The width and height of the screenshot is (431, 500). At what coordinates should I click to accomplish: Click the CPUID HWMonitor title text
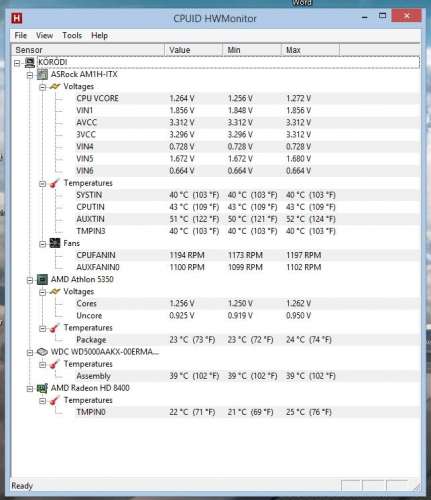coord(215,19)
